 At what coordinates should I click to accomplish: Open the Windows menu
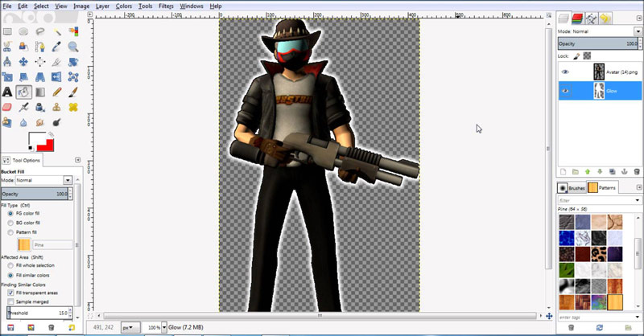(x=192, y=6)
